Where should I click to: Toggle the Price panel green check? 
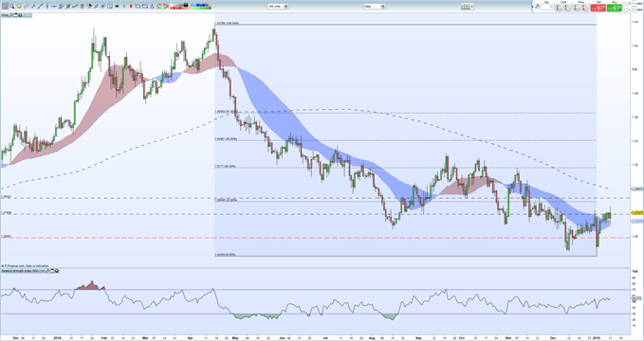point(29,15)
